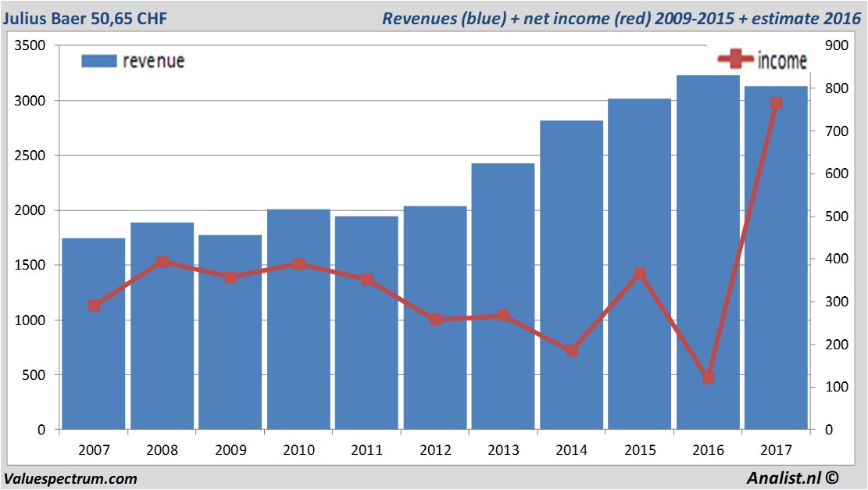This screenshot has width=868, height=490.
Task: Click left axis value 3000
Action: (30, 101)
